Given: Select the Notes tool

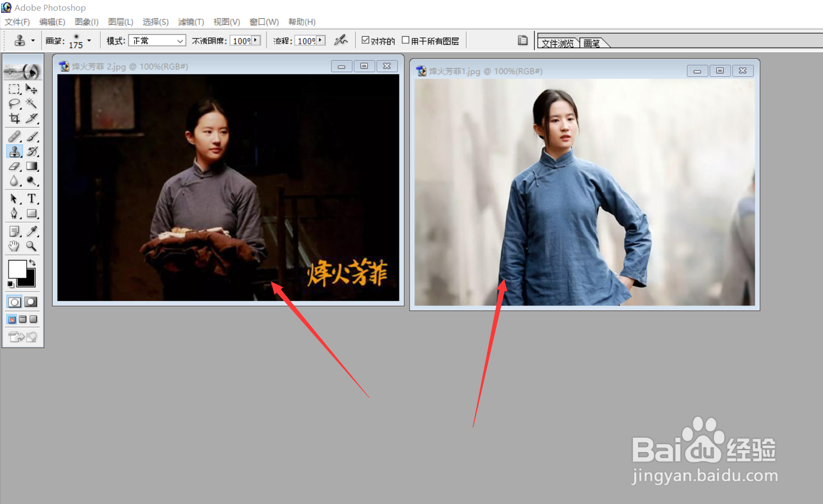Looking at the screenshot, I should pos(14,231).
